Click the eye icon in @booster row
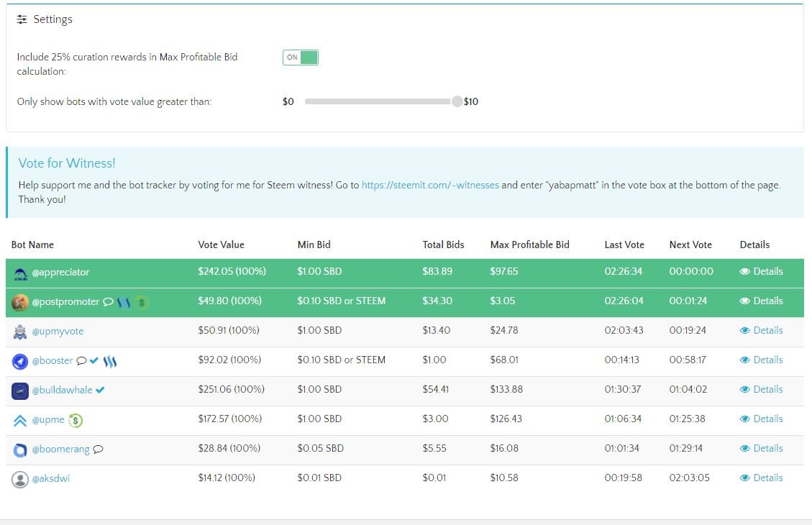 point(744,360)
